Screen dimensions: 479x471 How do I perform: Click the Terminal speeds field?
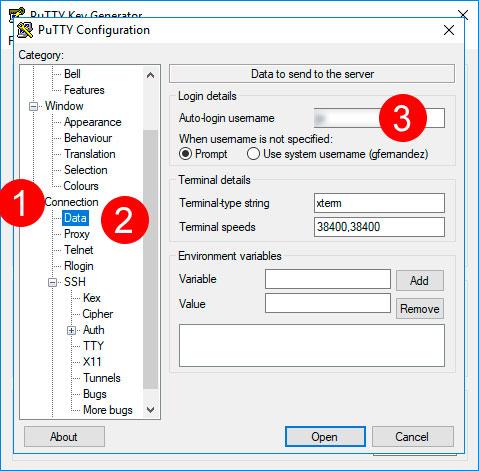coord(379,227)
